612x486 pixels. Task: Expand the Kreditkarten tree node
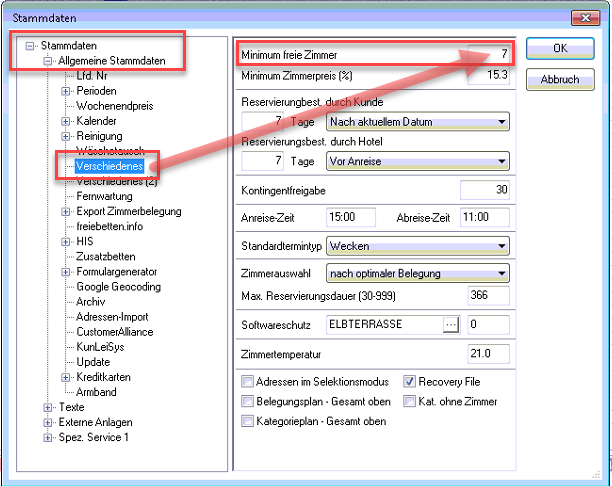point(65,377)
